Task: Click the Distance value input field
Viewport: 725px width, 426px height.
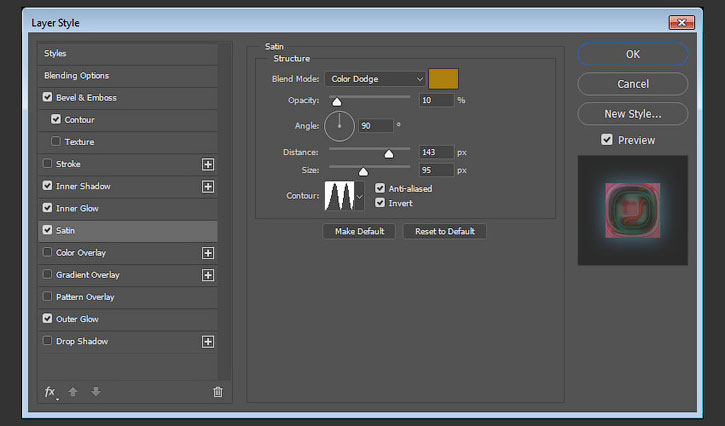Action: 436,152
